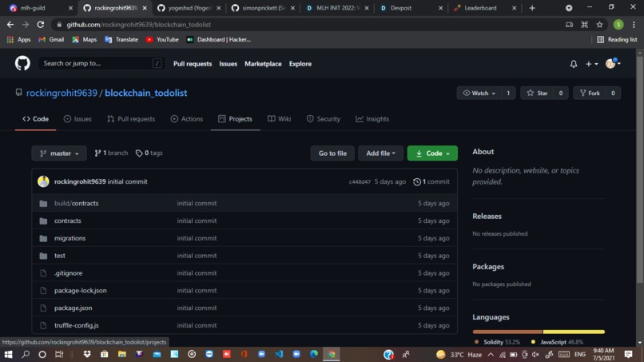Screen dimensions: 644x362
Task: Open Explore in top navigation
Action: click(x=300, y=64)
